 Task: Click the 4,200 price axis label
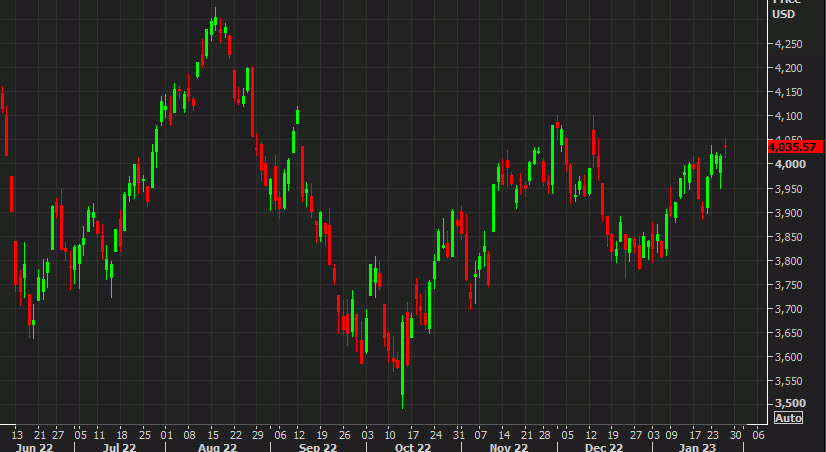pyautogui.click(x=789, y=68)
